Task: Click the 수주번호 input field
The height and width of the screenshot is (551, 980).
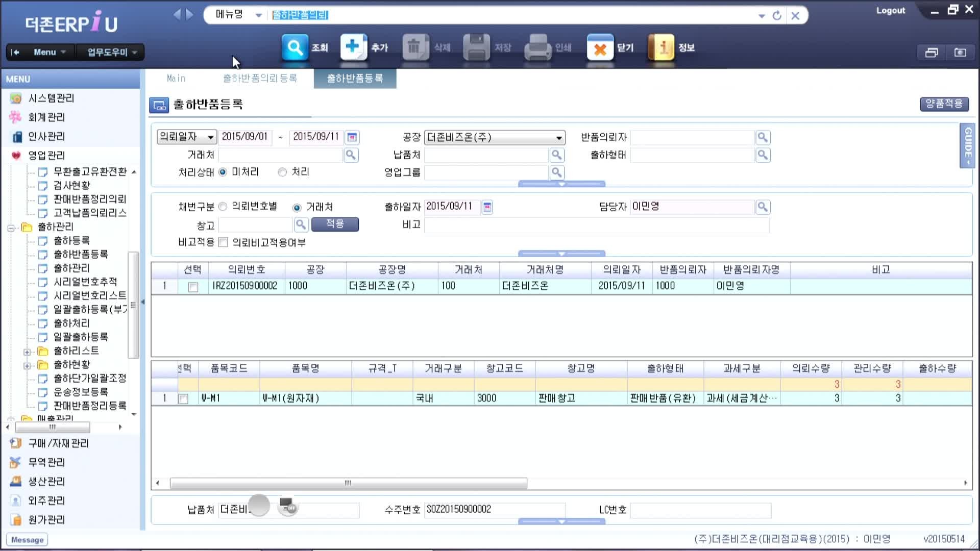Action: point(495,510)
